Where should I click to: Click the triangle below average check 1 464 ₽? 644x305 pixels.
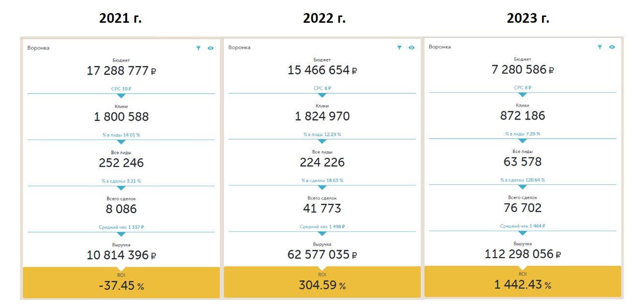[523, 233]
